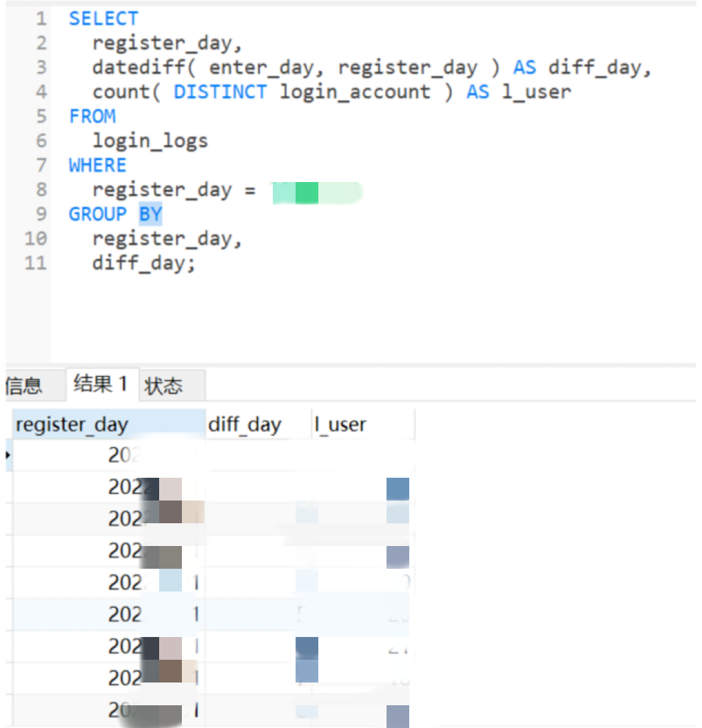This screenshot has height=728, width=702.
Task: Click the register_day column header in results
Action: [x=109, y=424]
